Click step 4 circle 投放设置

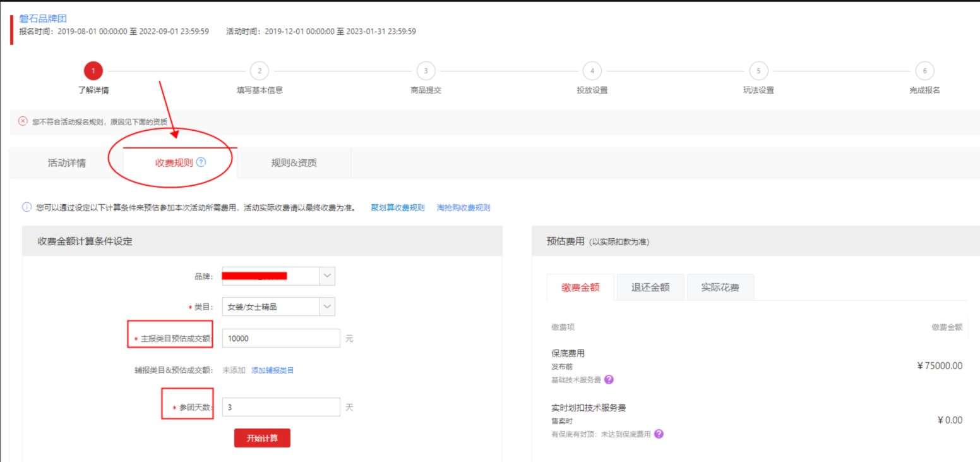click(x=592, y=71)
